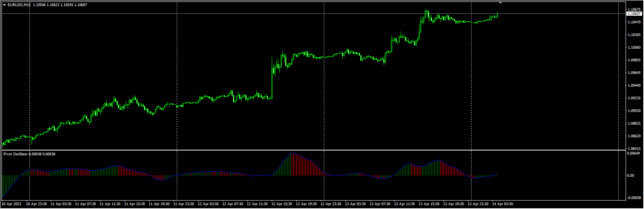Click time label 14 Apr 03:30
The width and height of the screenshot is (644, 209).
[503, 204]
